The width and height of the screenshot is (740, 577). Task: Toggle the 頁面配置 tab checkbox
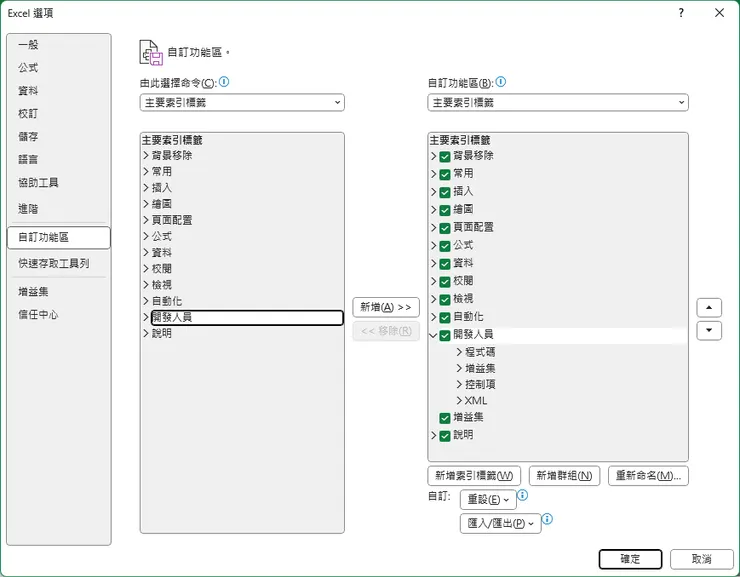(x=445, y=228)
